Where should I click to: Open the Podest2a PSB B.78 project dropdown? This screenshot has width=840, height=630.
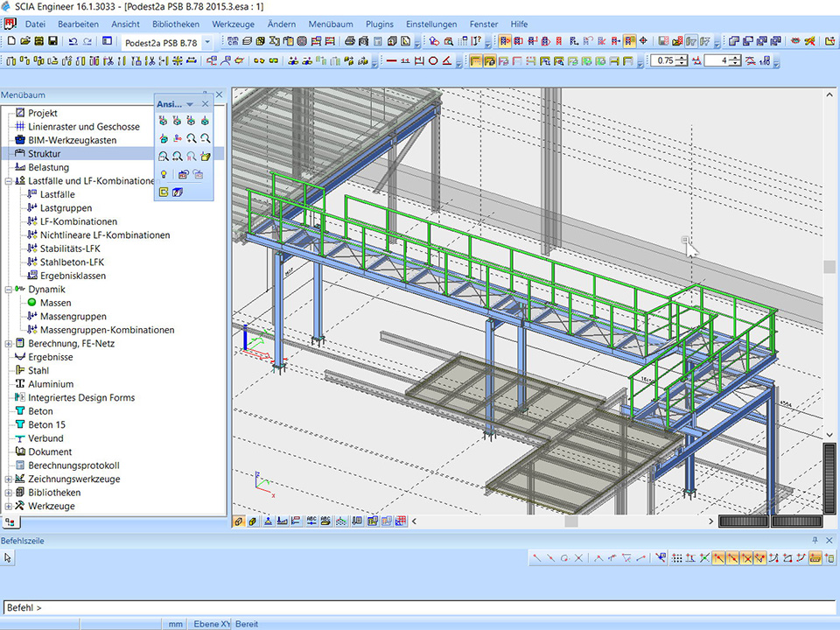tap(207, 42)
